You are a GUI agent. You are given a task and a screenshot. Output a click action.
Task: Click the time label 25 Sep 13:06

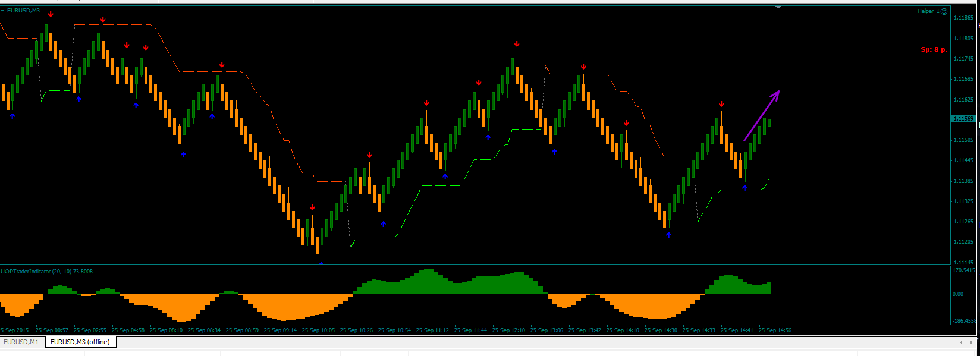546,330
